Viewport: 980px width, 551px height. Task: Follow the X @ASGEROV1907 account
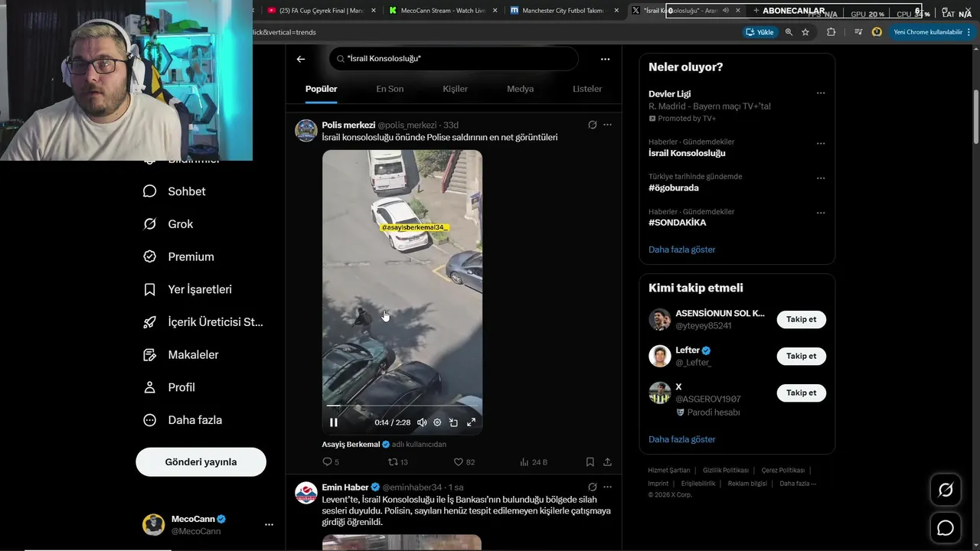pyautogui.click(x=802, y=393)
